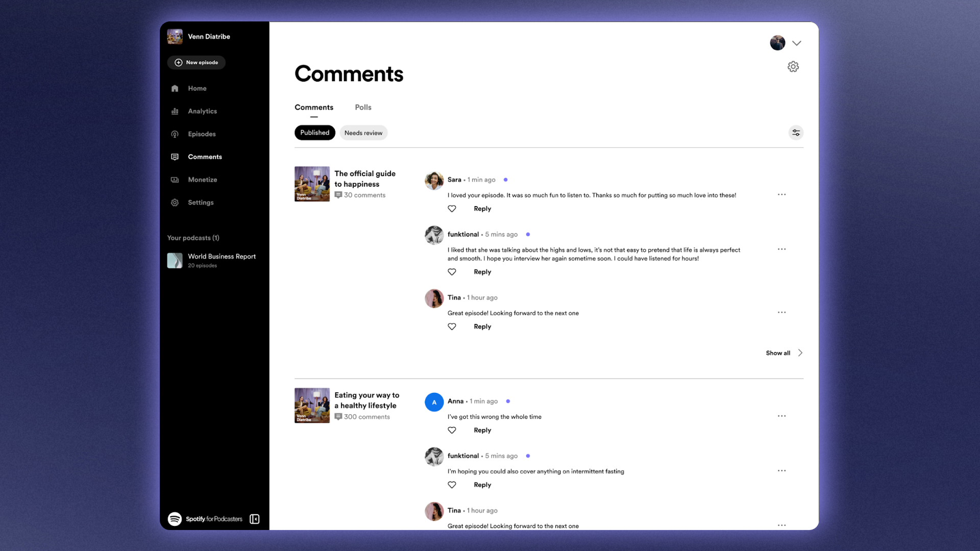Open Analytics in the sidebar
Image resolution: width=980 pixels, height=551 pixels.
pyautogui.click(x=202, y=111)
